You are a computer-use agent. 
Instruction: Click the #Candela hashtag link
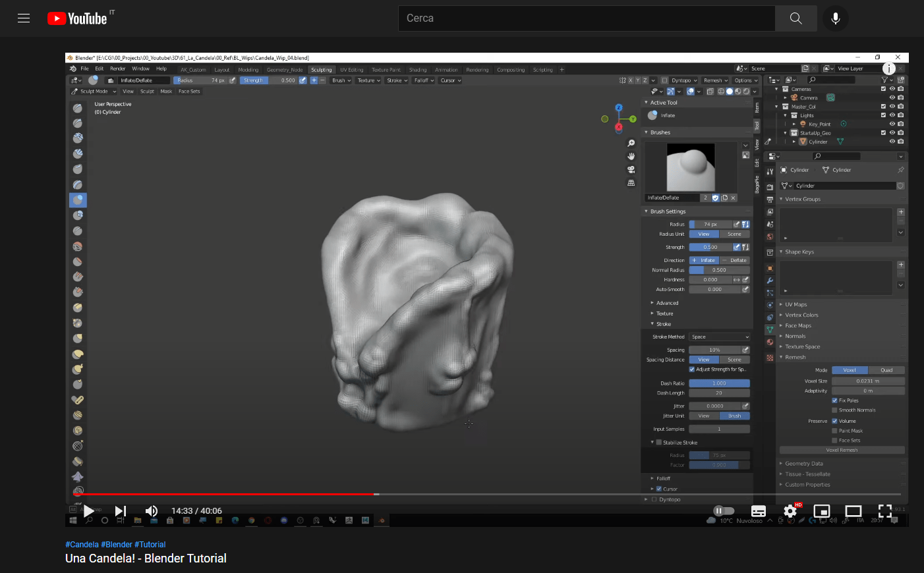[82, 545]
